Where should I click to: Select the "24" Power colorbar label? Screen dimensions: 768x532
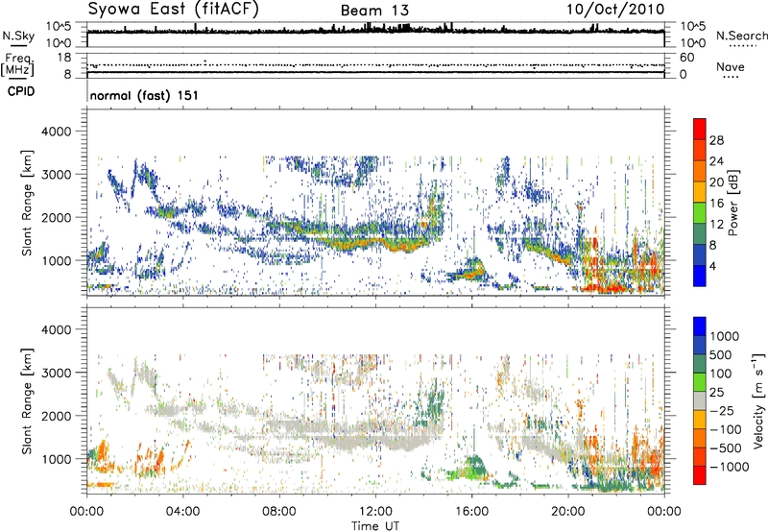point(716,161)
